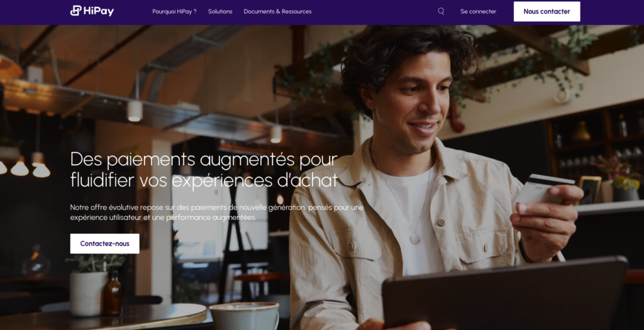Image resolution: width=644 pixels, height=330 pixels.
Task: Follow the Se connecter link
Action: pyautogui.click(x=478, y=11)
